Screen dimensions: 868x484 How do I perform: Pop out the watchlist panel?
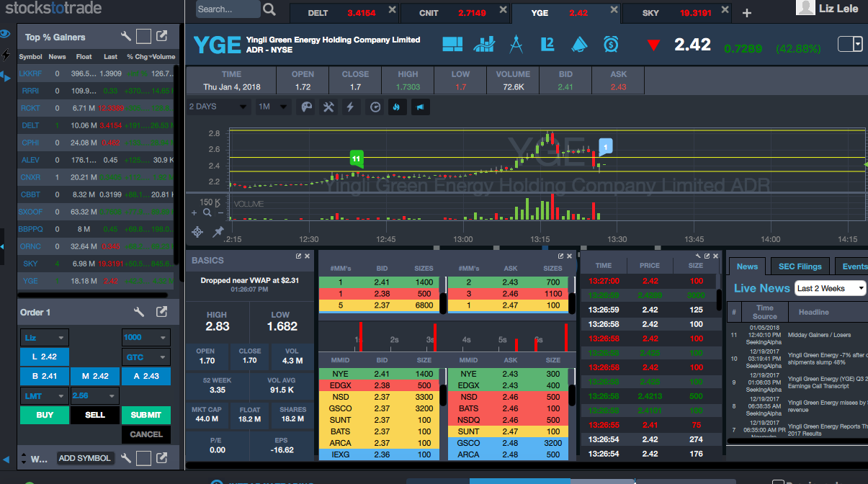click(162, 458)
